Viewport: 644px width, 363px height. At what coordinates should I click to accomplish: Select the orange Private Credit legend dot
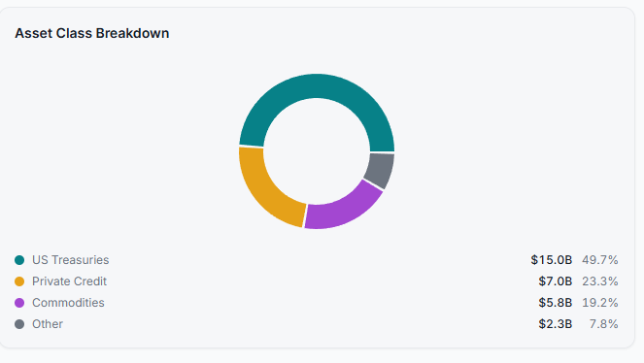pyautogui.click(x=19, y=281)
